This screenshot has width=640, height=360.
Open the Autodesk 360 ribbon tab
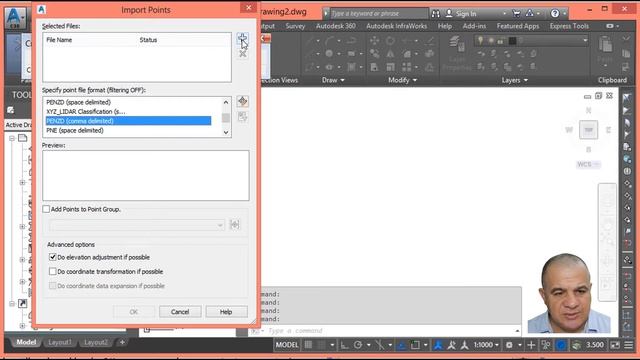coord(336,26)
